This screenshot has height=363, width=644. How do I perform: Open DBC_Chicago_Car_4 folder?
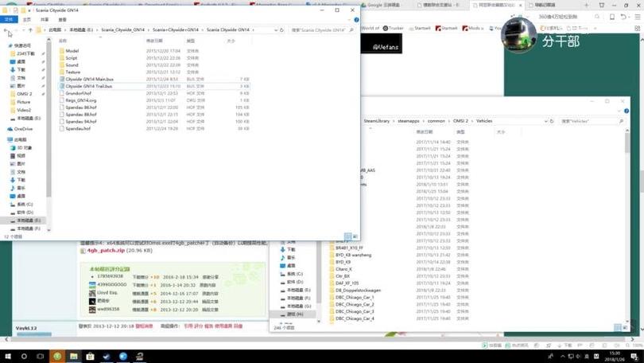(355, 318)
